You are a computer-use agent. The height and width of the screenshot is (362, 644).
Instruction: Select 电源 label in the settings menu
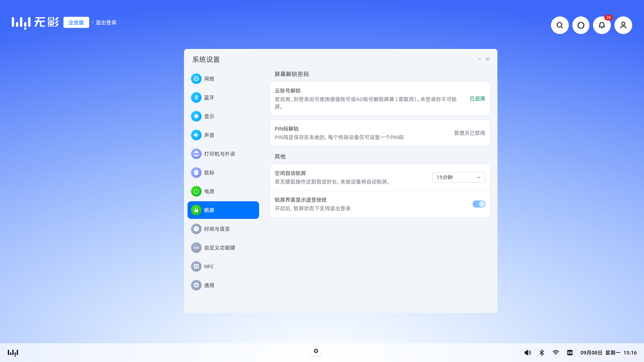(x=209, y=191)
